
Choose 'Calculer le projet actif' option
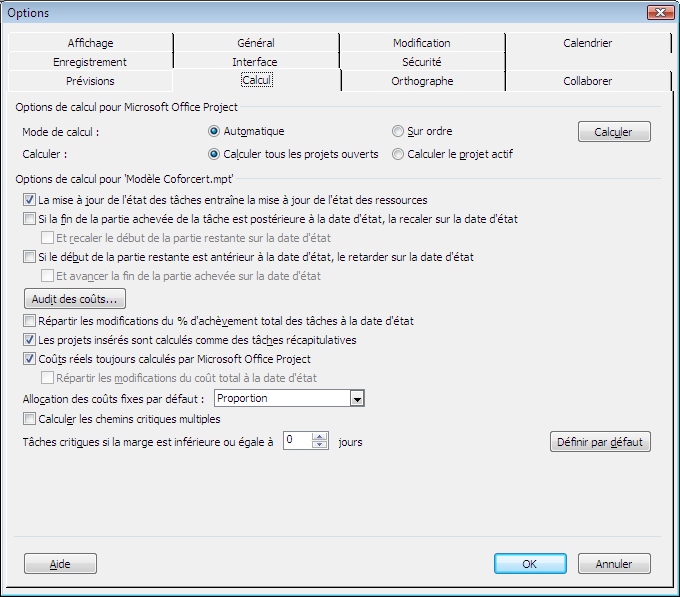tap(398, 154)
